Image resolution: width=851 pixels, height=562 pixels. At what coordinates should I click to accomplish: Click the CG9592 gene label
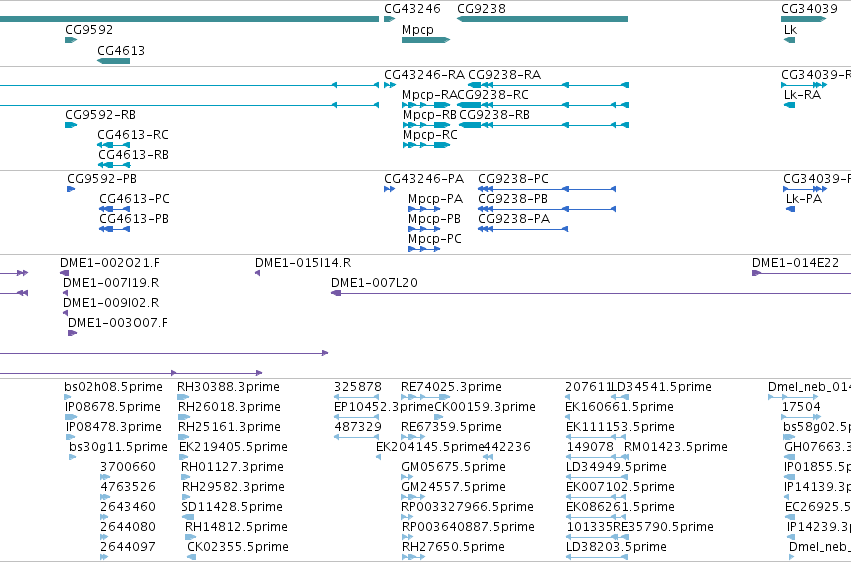tap(89, 30)
